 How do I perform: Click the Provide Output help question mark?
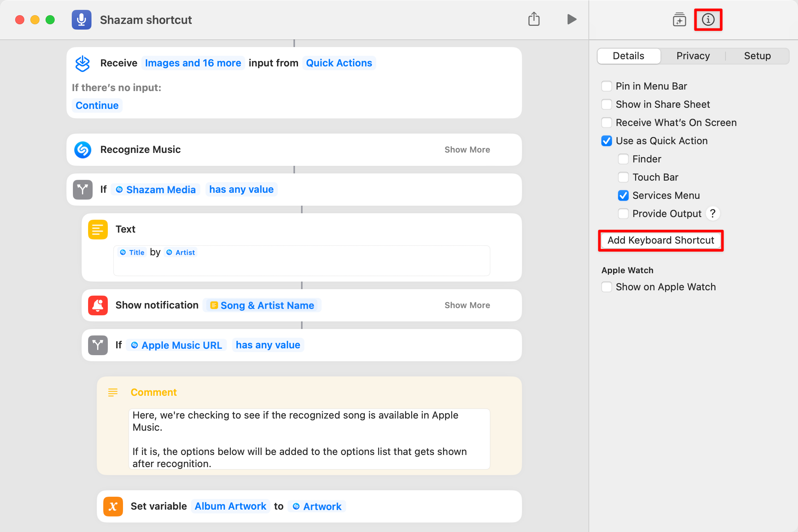coord(713,214)
